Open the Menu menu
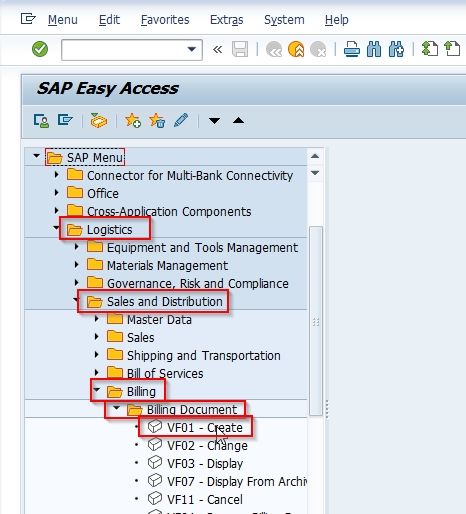The image size is (466, 514). pos(63,20)
